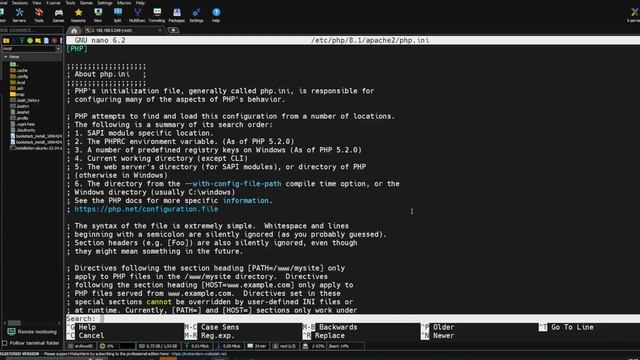Click the download speed status bar indicator
Screen dimensions: 640x360
tap(229, 346)
